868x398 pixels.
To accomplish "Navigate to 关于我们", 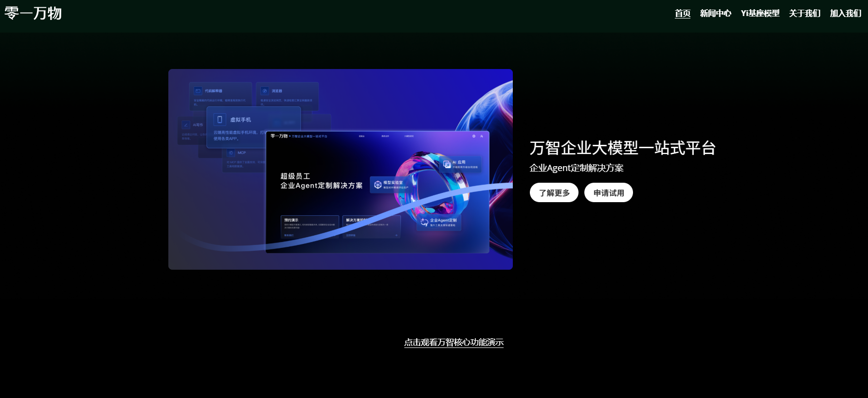I will coord(805,14).
